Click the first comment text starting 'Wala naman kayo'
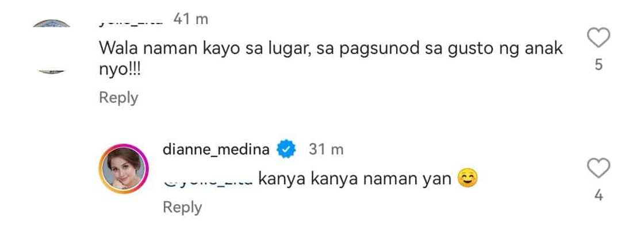This screenshot has height=235, width=644. pos(331,58)
